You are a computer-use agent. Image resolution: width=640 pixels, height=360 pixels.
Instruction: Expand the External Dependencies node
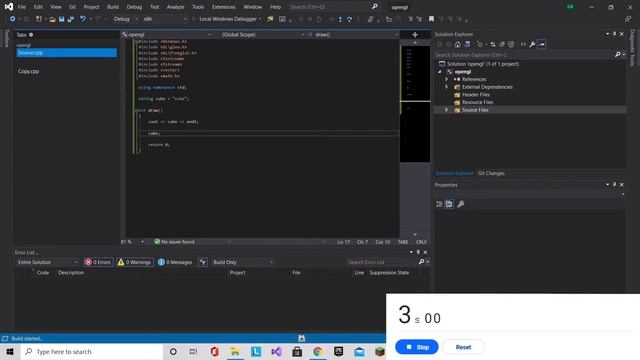(447, 87)
